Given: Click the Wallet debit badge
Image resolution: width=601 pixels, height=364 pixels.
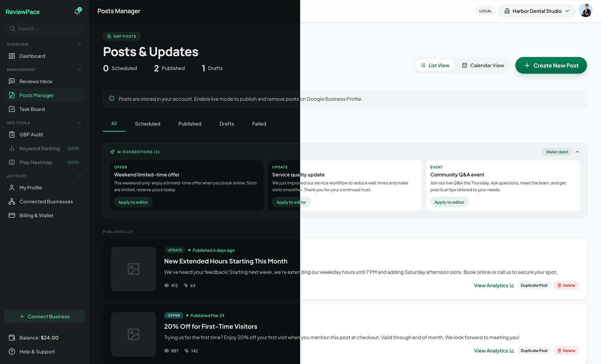Looking at the screenshot, I should (557, 152).
